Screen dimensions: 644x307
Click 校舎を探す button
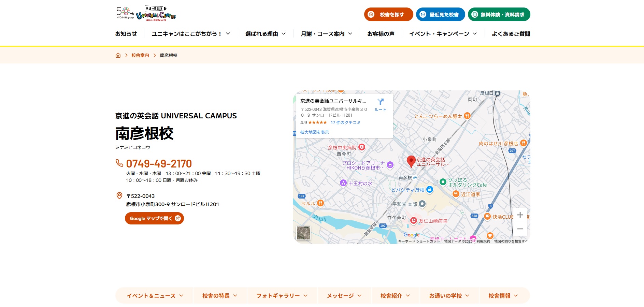coord(389,14)
